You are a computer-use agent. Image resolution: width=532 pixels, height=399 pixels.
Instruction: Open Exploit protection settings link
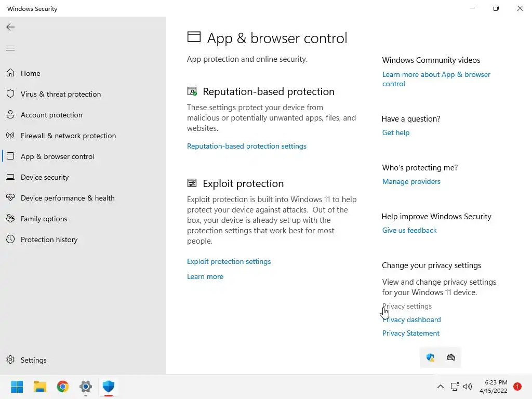[229, 261]
